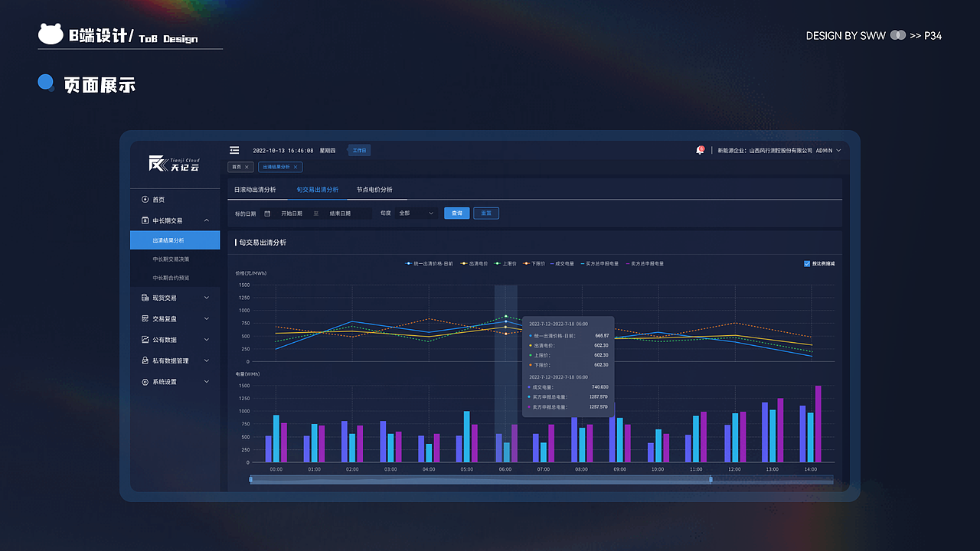Image resolution: width=980 pixels, height=551 pixels.
Task: Click the 结束日期 end date field
Action: pyautogui.click(x=341, y=214)
